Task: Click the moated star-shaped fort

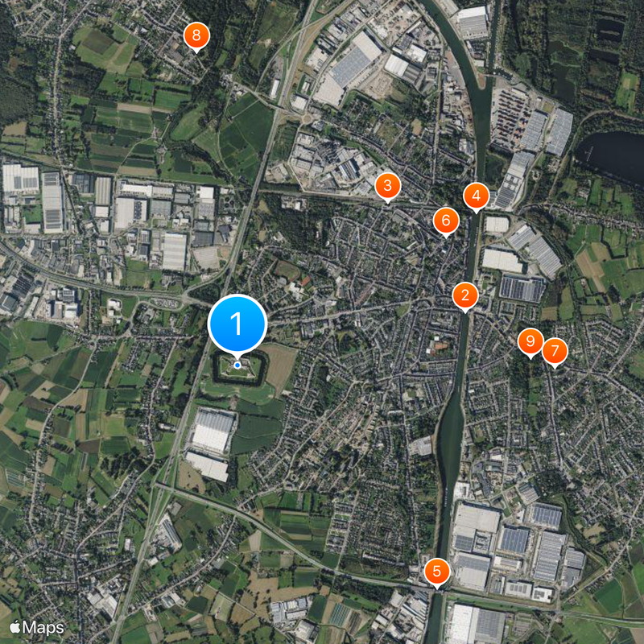Action: click(x=238, y=369)
